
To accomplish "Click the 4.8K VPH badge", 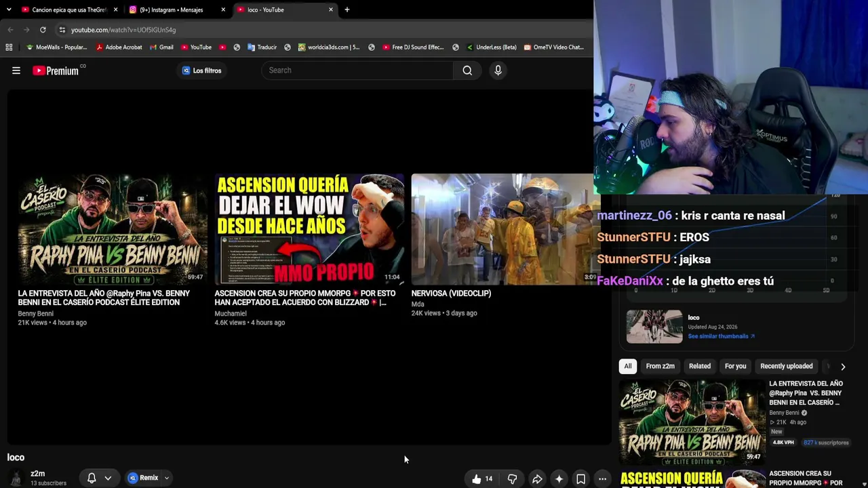I will click(783, 443).
